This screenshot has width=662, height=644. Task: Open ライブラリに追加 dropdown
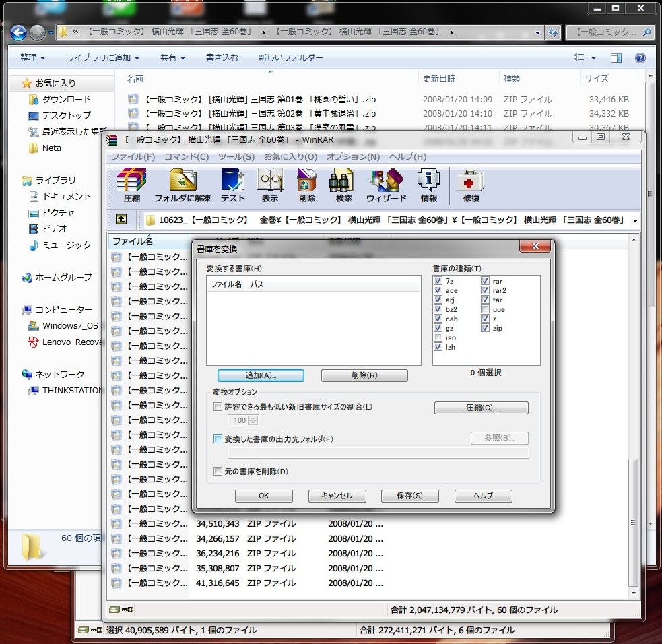click(102, 58)
